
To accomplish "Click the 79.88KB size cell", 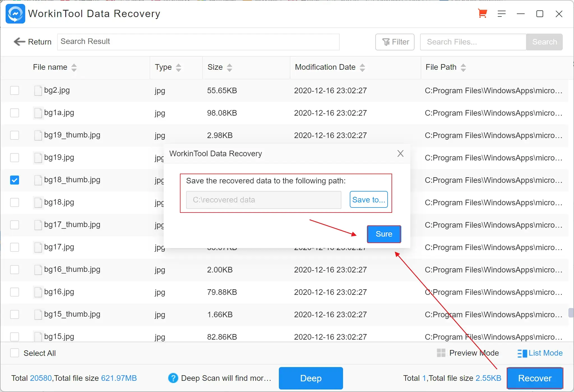I will (x=222, y=292).
